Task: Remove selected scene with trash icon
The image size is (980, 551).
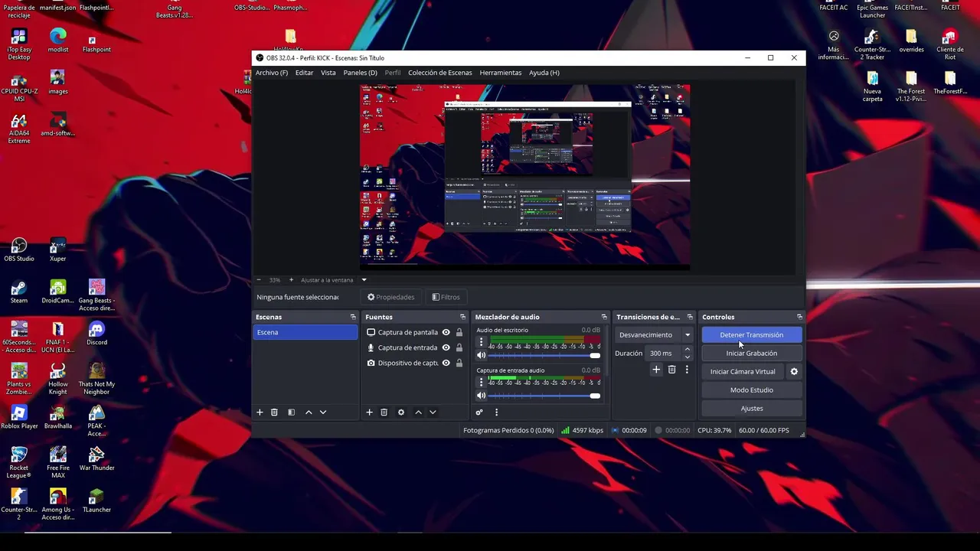Action: pos(274,412)
